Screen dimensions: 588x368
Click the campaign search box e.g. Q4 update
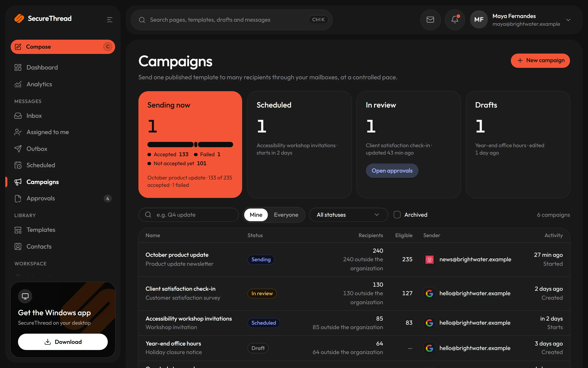[189, 215]
